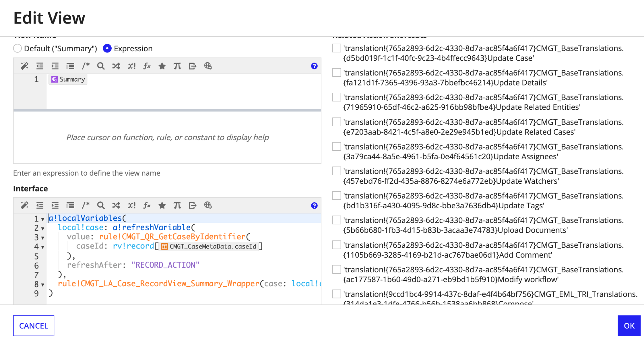The width and height of the screenshot is (644, 344).
Task: Check the Update Watchers shortcut checkbox
Action: click(337, 171)
